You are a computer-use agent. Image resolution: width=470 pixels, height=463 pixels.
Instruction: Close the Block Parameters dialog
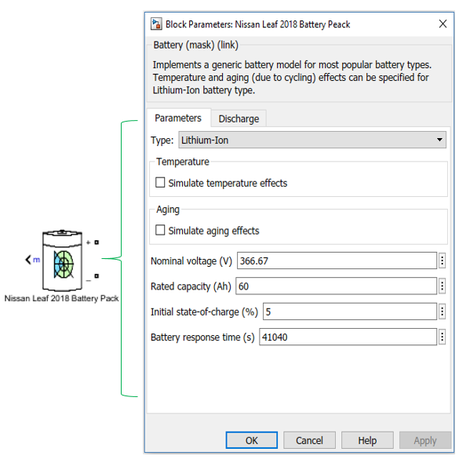coord(443,24)
